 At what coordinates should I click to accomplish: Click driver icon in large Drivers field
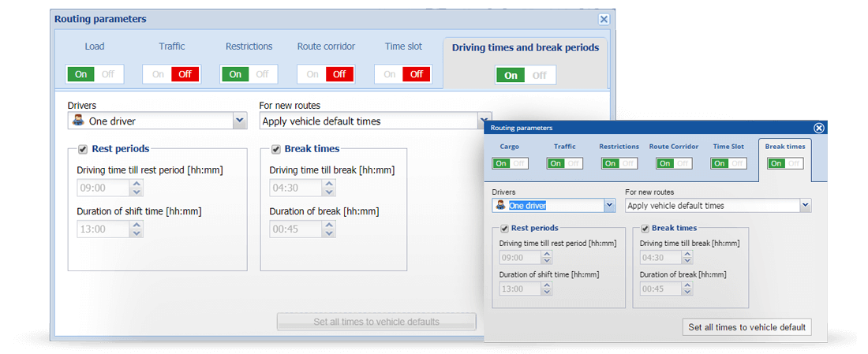[78, 121]
